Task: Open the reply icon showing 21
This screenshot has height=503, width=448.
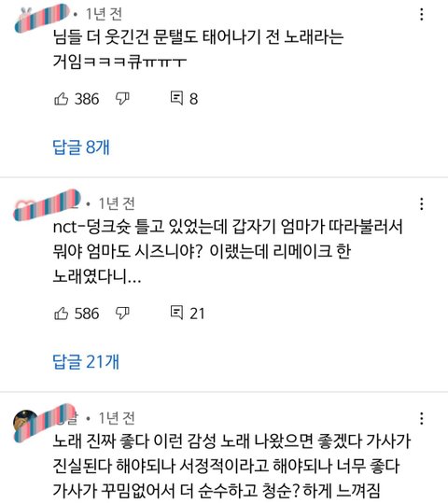Action: [x=176, y=313]
